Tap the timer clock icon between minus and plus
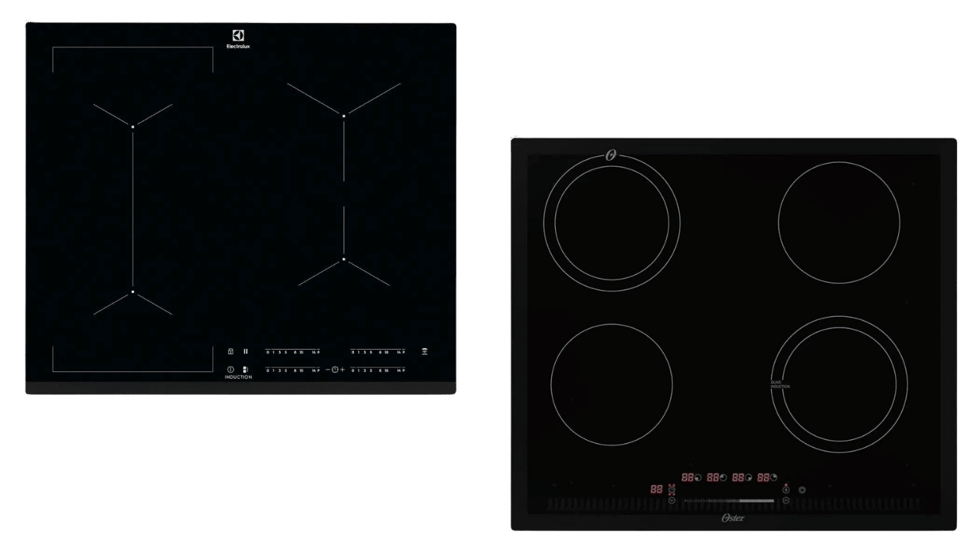The width and height of the screenshot is (980, 551). 335,370
